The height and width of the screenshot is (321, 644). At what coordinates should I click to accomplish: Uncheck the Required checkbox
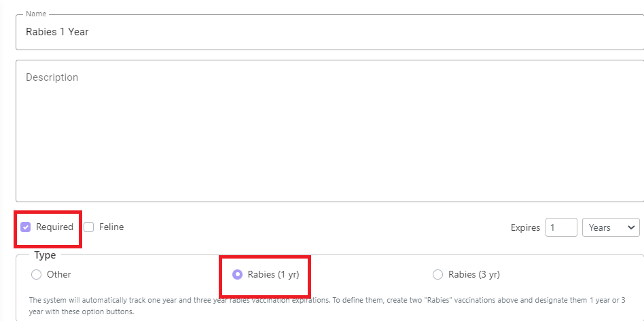click(x=25, y=227)
